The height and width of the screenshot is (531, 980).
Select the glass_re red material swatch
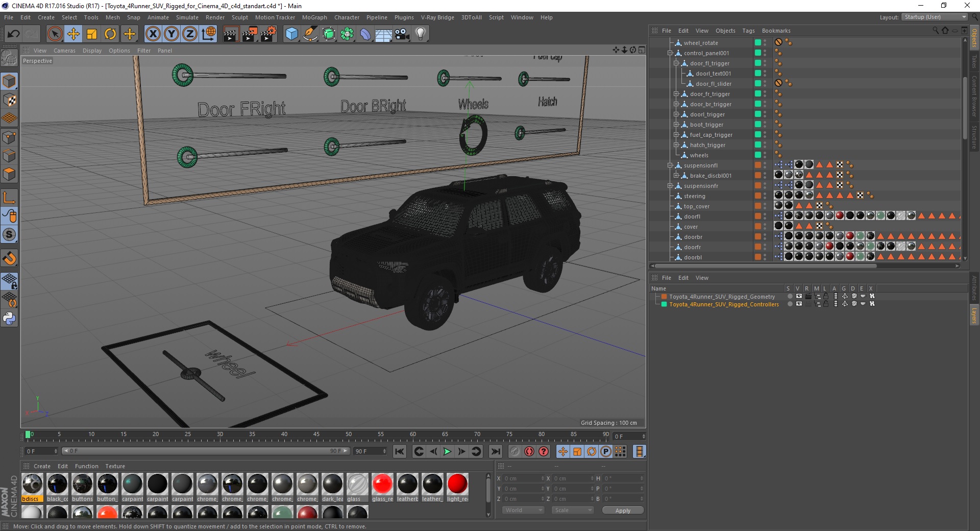(382, 488)
